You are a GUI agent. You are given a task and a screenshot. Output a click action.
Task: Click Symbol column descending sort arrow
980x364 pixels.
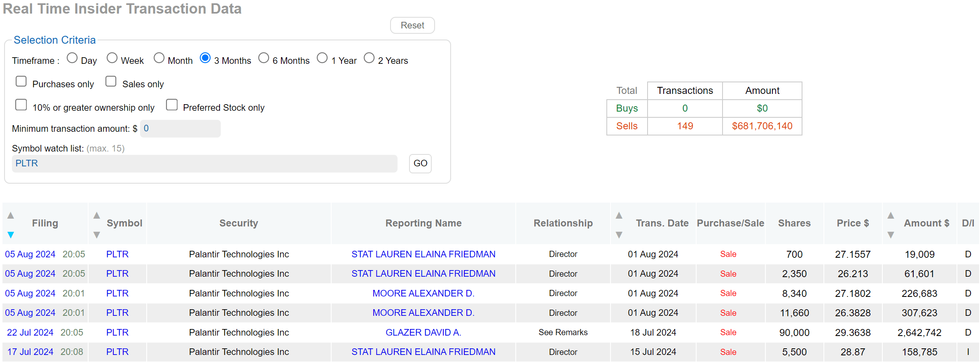click(97, 235)
